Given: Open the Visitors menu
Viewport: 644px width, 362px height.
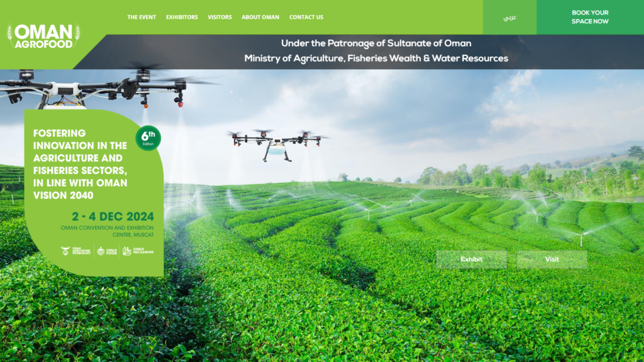Looking at the screenshot, I should coord(219,17).
